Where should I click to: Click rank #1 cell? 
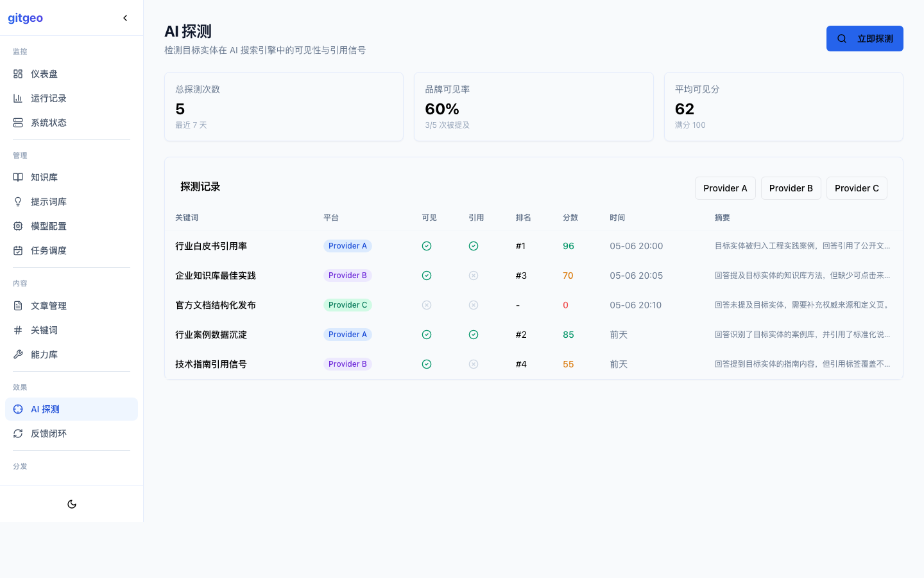coord(520,246)
